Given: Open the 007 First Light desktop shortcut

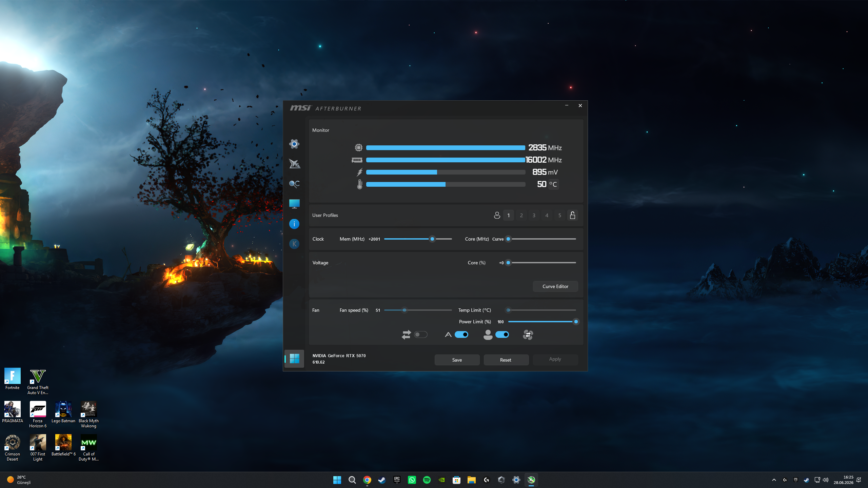Looking at the screenshot, I should 38,448.
